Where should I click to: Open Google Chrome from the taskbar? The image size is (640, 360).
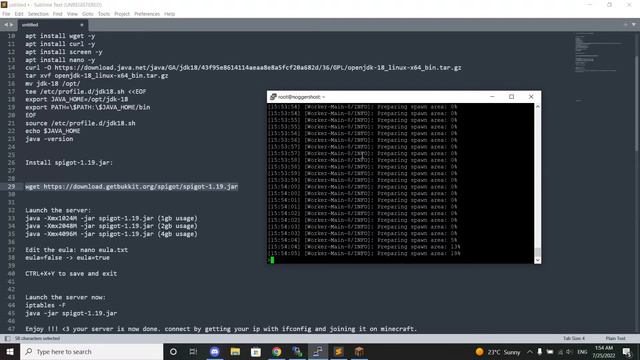coord(276,351)
